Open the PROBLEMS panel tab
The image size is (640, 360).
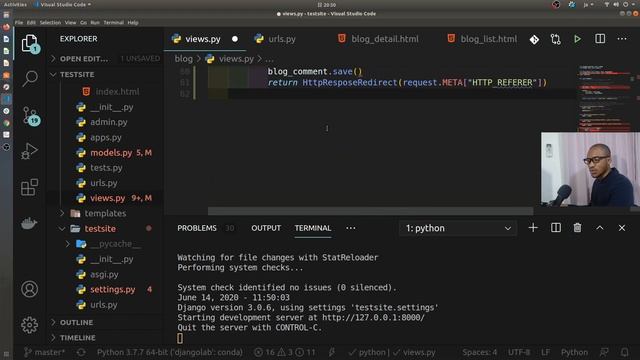click(197, 228)
